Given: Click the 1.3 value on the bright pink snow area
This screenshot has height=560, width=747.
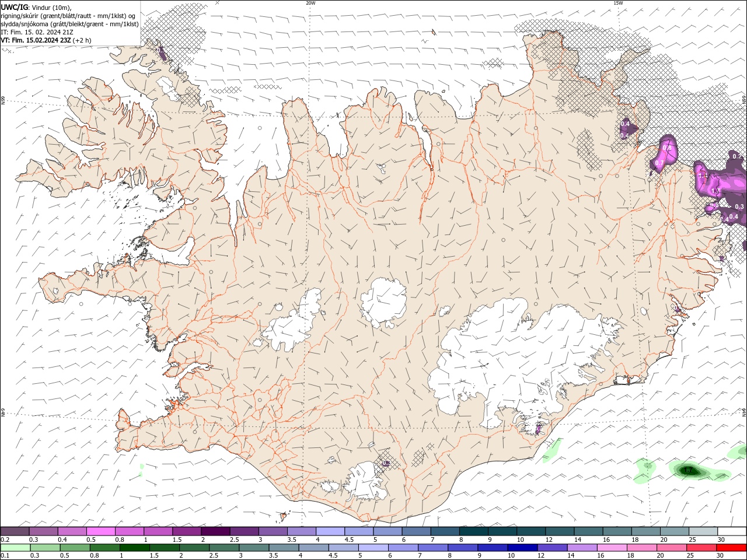Looking at the screenshot, I should click(715, 191).
